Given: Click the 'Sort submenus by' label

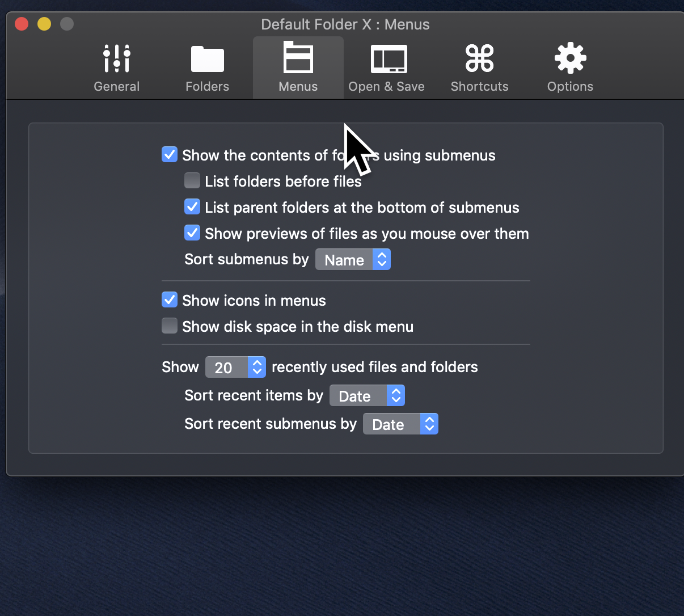Looking at the screenshot, I should tap(247, 259).
